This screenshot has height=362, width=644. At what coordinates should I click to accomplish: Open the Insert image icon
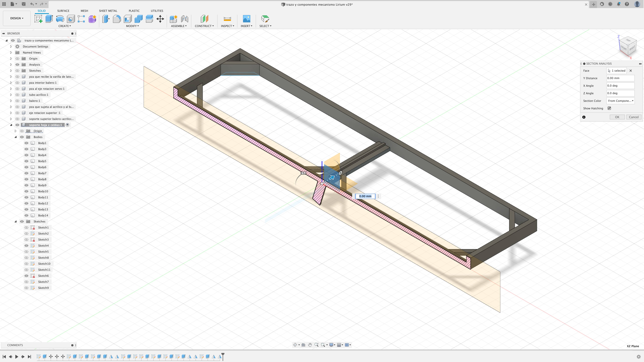[x=246, y=19]
